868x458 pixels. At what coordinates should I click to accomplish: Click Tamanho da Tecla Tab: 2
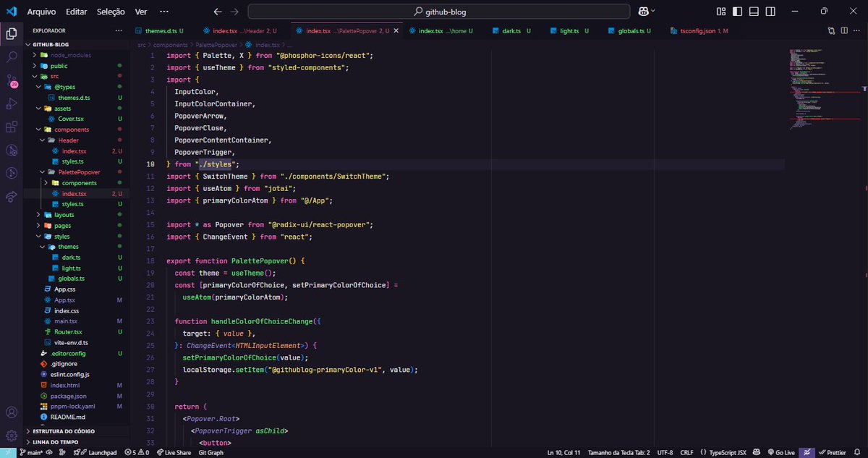[x=618, y=452]
